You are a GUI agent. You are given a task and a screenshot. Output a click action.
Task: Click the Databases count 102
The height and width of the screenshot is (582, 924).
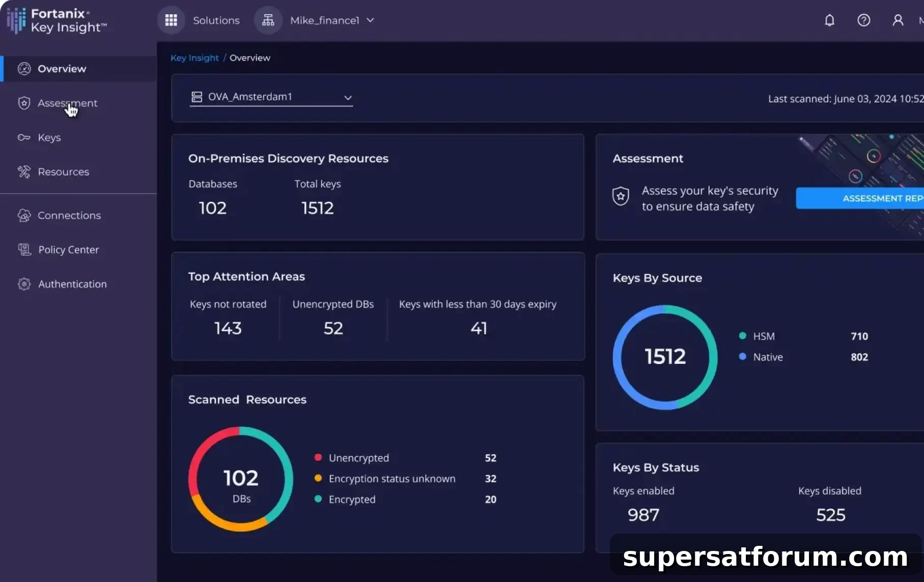[x=213, y=208]
